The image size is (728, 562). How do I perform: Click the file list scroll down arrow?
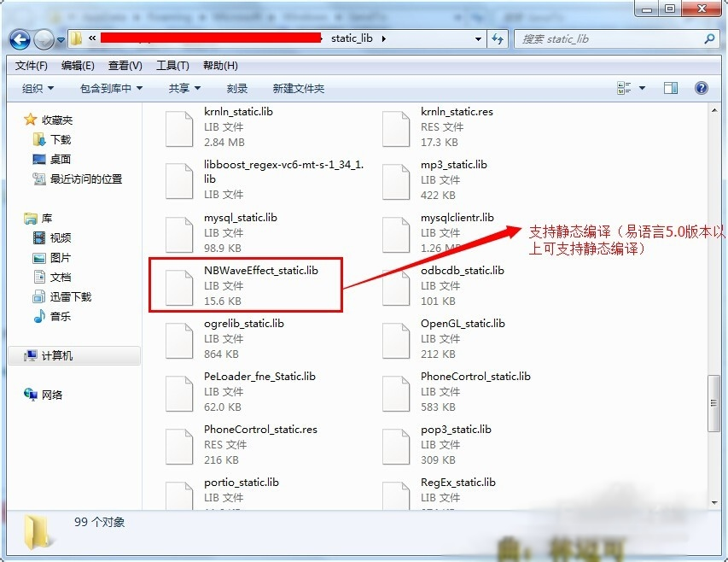click(x=713, y=502)
